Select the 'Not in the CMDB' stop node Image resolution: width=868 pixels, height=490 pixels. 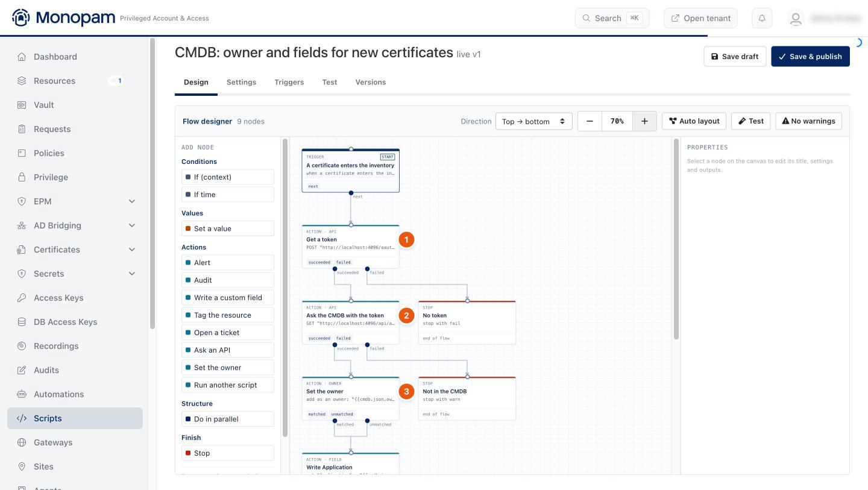tap(467, 398)
